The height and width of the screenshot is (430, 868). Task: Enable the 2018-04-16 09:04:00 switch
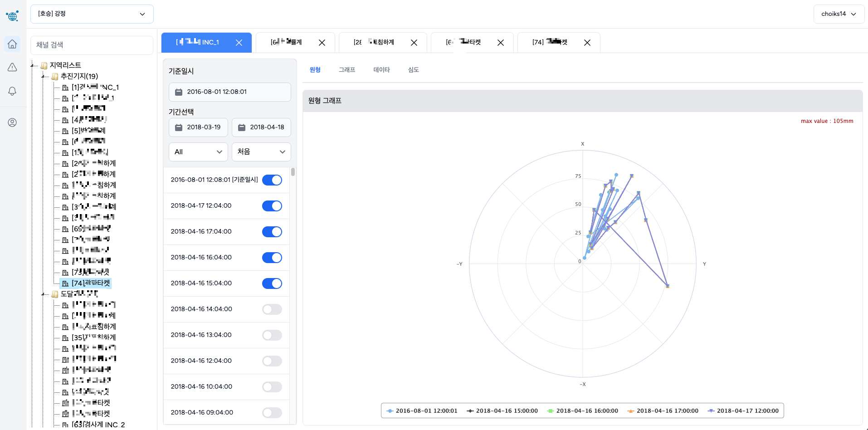point(272,413)
